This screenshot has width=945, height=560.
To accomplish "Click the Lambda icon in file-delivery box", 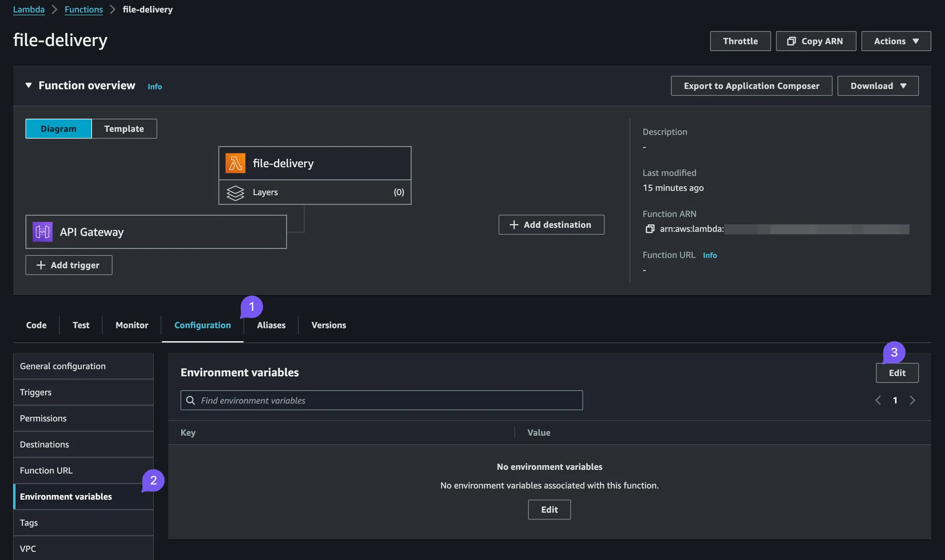I will coord(235,164).
